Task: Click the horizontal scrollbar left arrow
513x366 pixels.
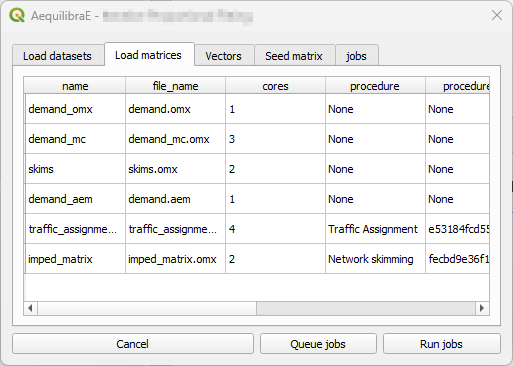Action: [31, 308]
